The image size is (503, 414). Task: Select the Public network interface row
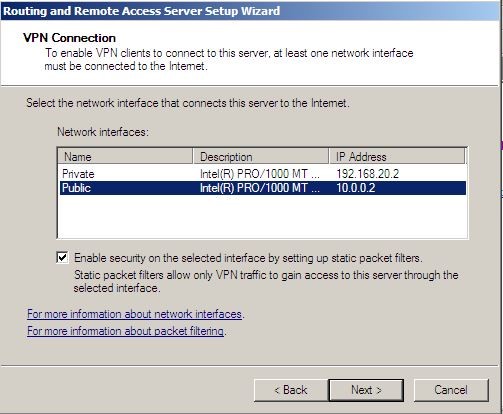pyautogui.click(x=262, y=188)
